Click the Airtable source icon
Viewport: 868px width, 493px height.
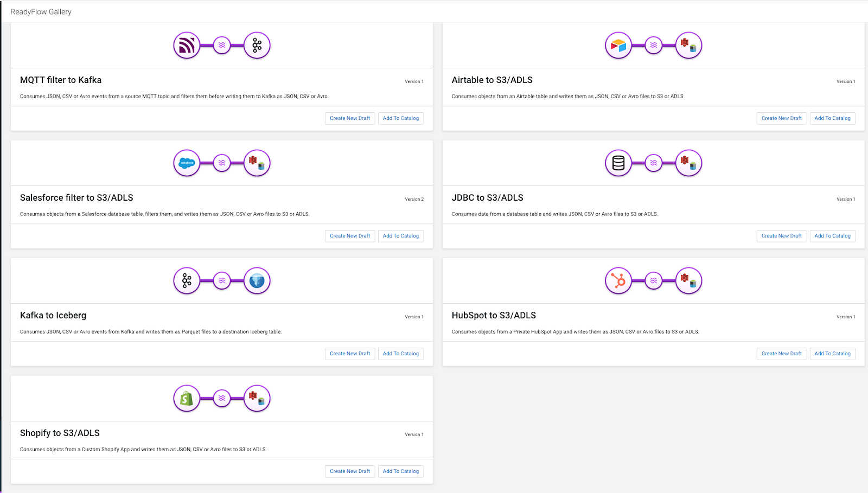coord(618,46)
